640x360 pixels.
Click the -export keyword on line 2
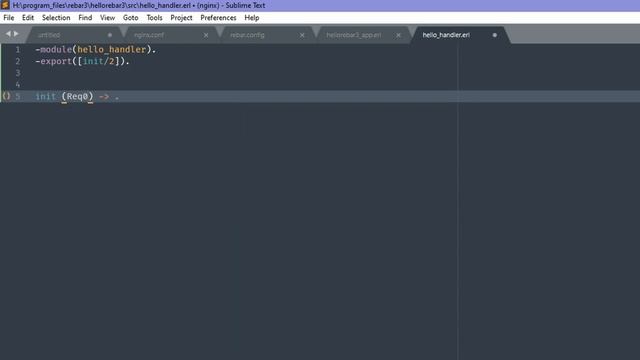(53, 61)
